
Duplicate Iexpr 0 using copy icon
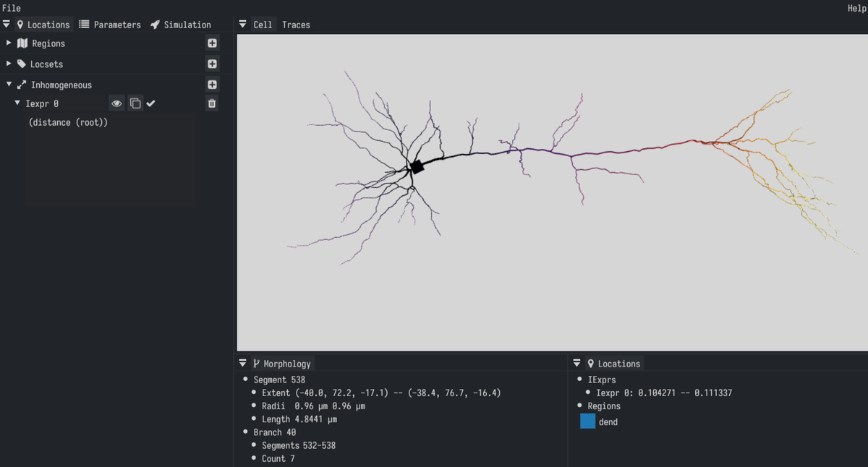click(x=135, y=103)
